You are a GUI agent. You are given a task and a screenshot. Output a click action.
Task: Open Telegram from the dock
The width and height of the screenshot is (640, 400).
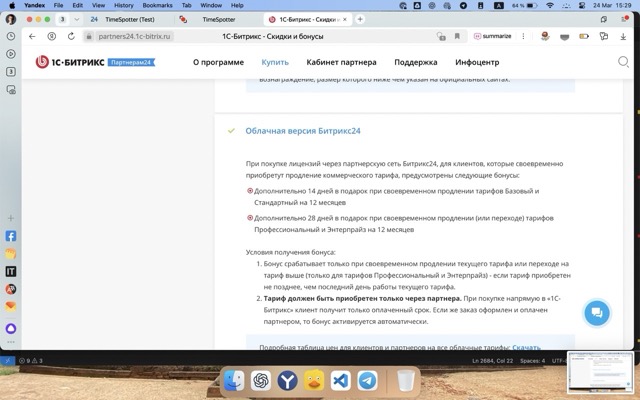click(367, 381)
